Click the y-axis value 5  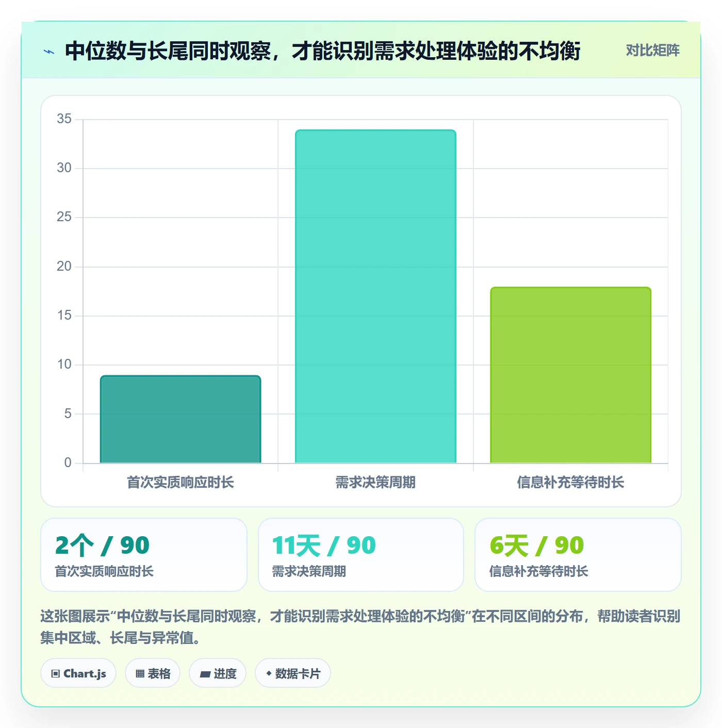point(68,414)
